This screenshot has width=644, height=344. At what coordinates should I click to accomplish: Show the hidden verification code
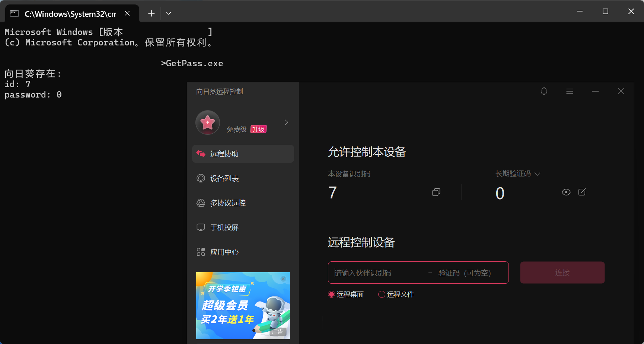pyautogui.click(x=566, y=192)
